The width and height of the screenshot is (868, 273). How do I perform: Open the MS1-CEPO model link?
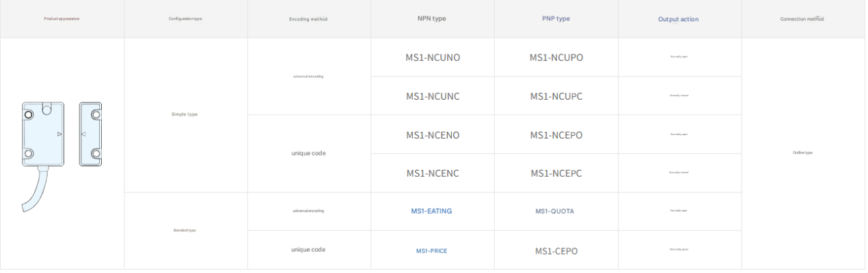coord(556,251)
